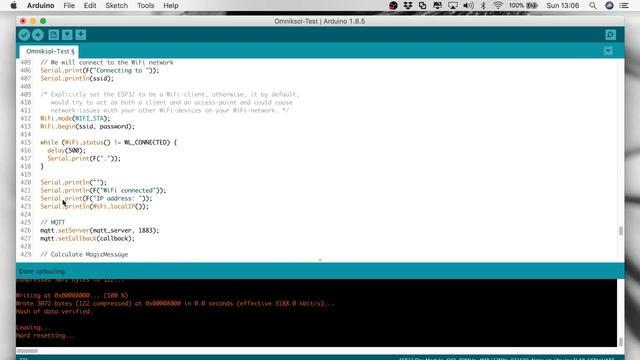This screenshot has width=640, height=360.
Task: Open the Edit menu
Action: pos(90,5)
